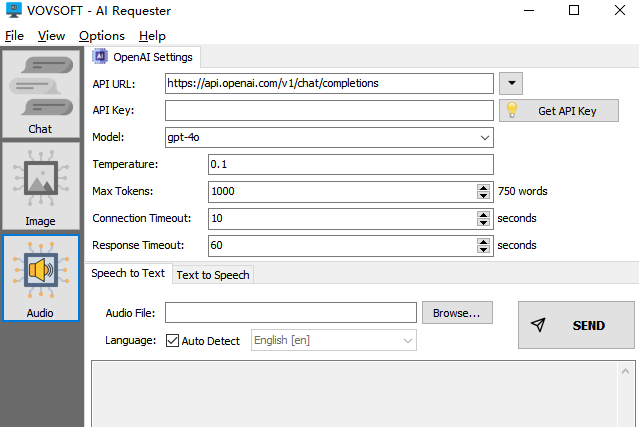The height and width of the screenshot is (427, 639).
Task: Click the lightbulb icon beside API Key
Action: click(512, 110)
